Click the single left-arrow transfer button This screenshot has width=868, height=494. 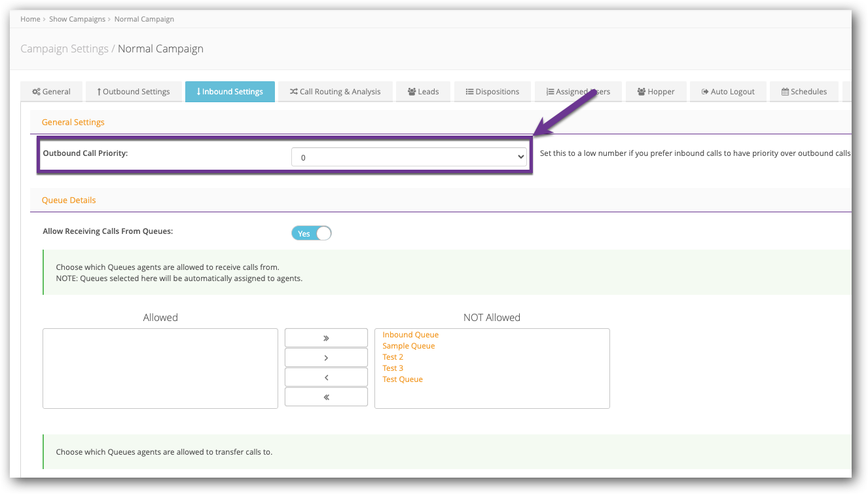(x=326, y=377)
